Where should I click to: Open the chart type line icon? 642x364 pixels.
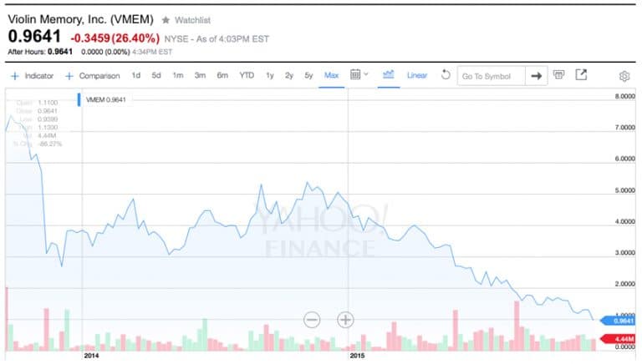388,74
